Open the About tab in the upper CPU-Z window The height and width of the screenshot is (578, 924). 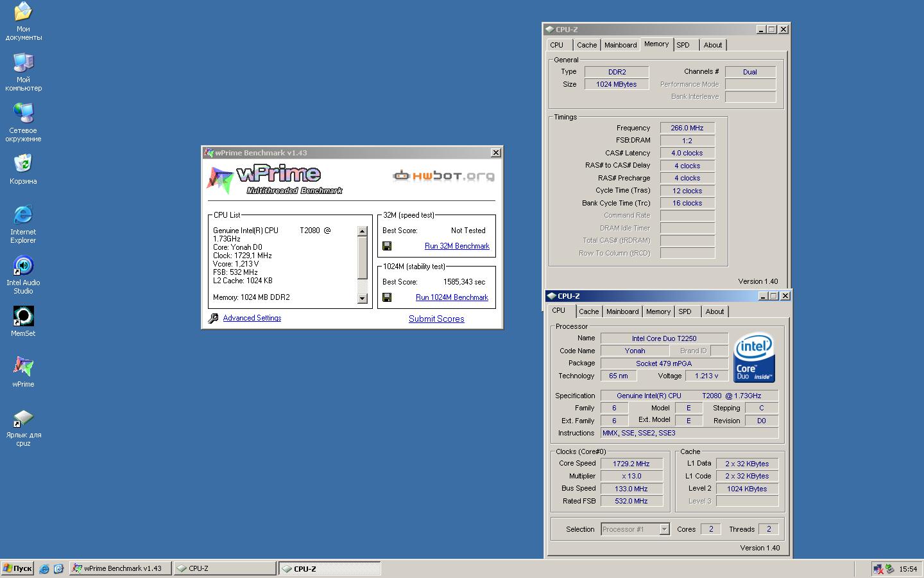[x=713, y=45]
